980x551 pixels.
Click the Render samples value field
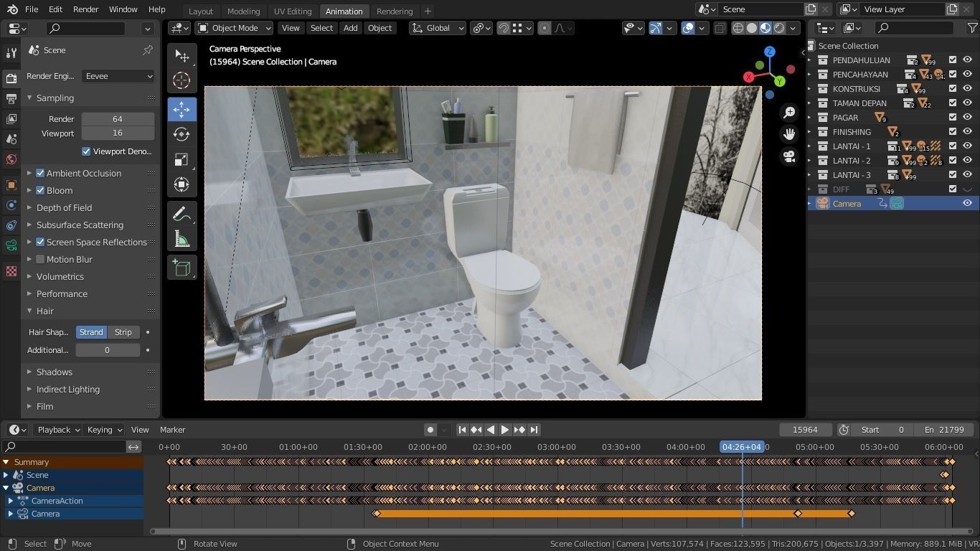pos(118,119)
